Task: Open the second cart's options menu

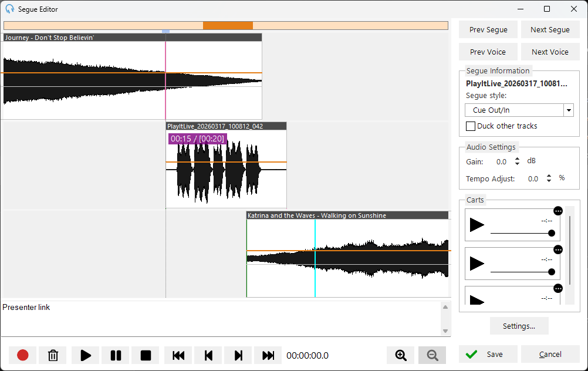Action: coord(558,250)
